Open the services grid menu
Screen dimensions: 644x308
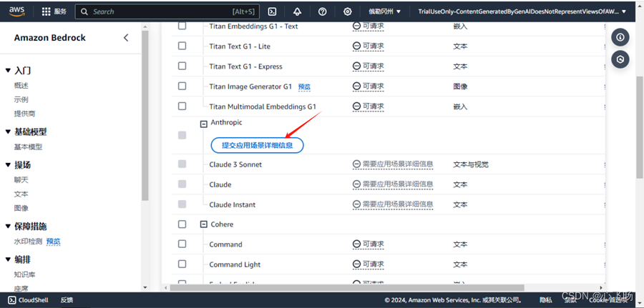tap(47, 11)
